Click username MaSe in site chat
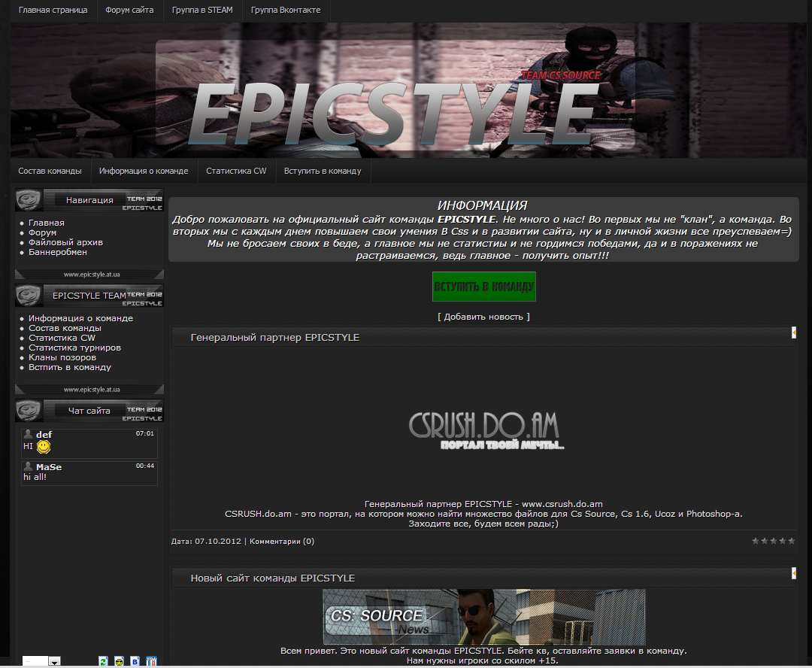Image resolution: width=812 pixels, height=668 pixels. pyautogui.click(x=49, y=467)
